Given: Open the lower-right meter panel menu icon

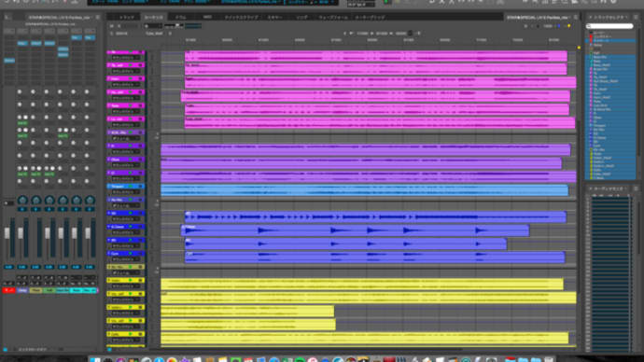Looking at the screenshot, I should click(636, 188).
